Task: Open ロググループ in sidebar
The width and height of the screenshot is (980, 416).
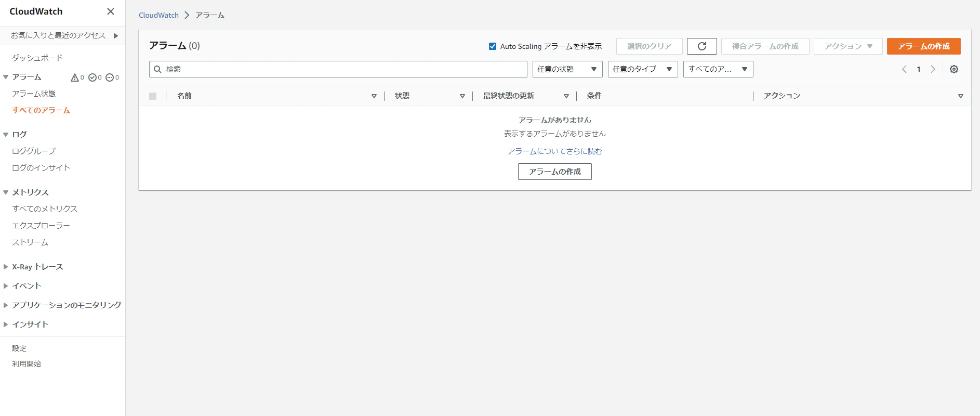Action: pos(34,151)
